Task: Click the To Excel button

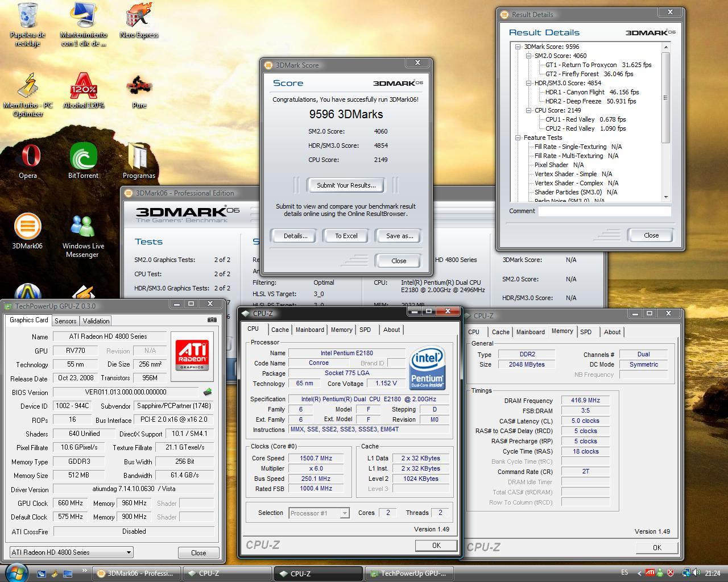Action: click(x=346, y=235)
